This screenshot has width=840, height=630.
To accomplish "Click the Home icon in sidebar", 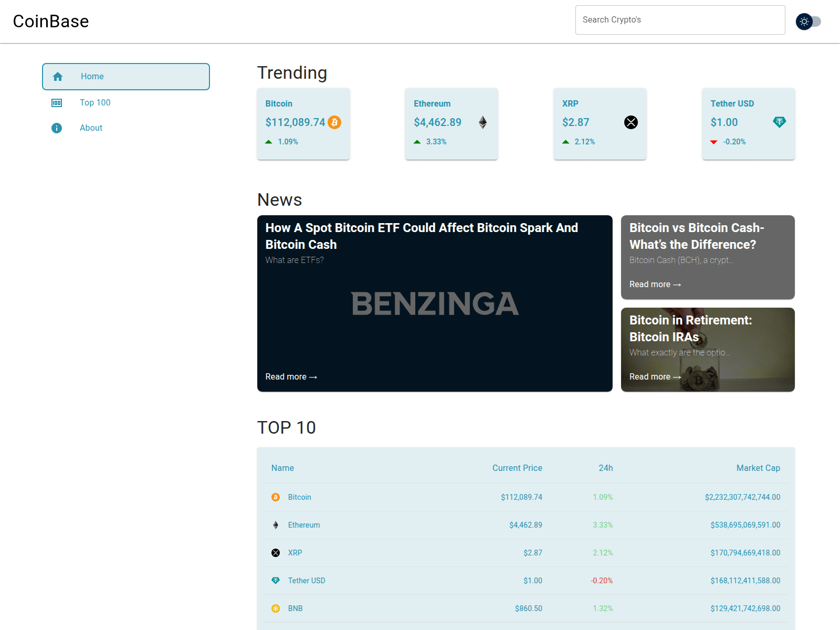I will pos(58,77).
